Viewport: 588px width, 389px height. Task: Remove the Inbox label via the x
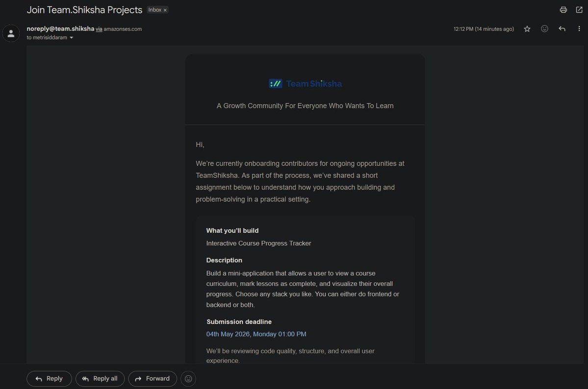click(165, 10)
